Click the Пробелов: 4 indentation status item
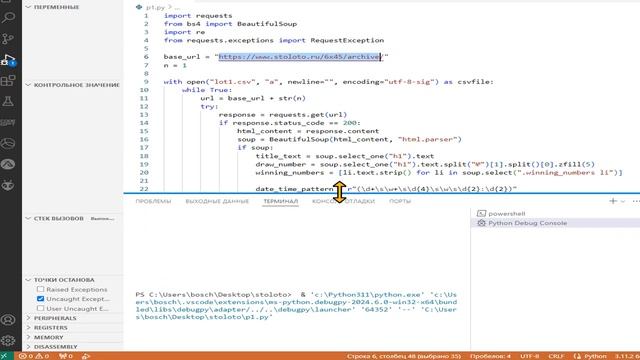 490,356
